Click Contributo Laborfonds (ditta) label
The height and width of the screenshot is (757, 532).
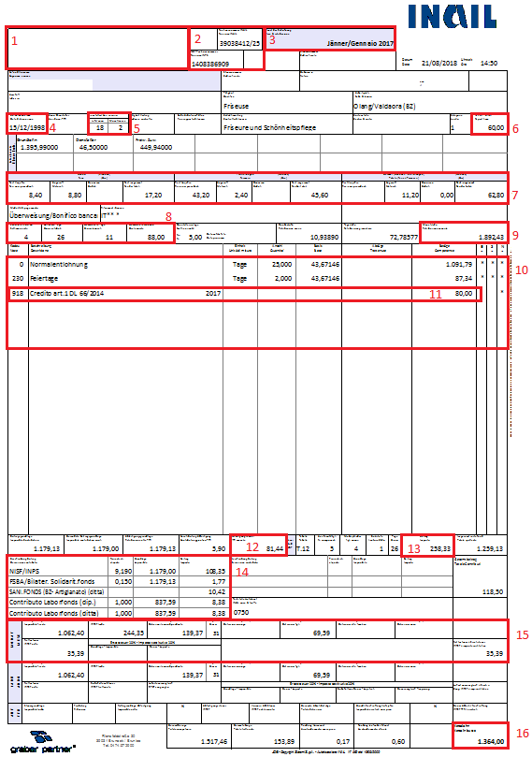54,613
